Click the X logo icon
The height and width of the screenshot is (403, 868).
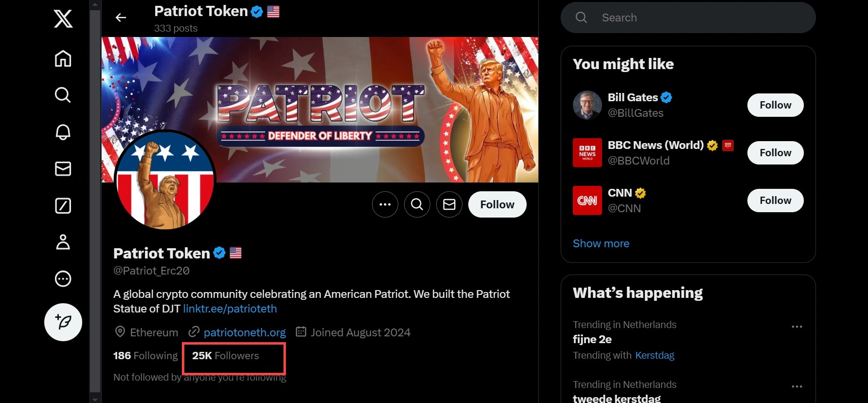(63, 19)
